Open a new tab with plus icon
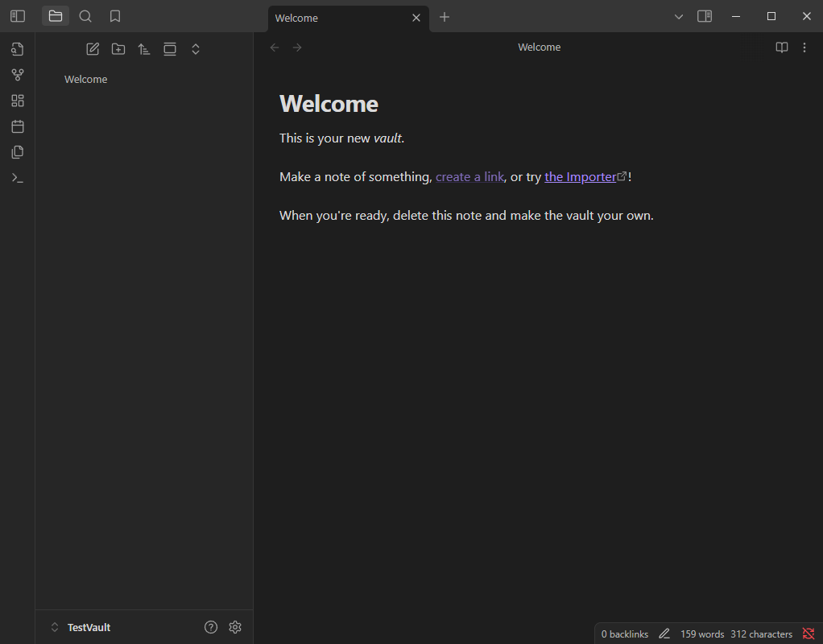Image resolution: width=823 pixels, height=644 pixels. pos(444,17)
